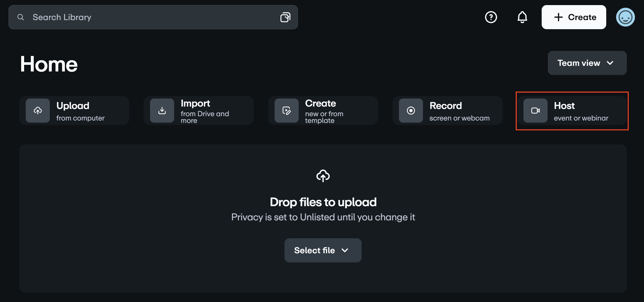The image size is (644, 302).
Task: Click the Host event camera icon
Action: pos(535,111)
